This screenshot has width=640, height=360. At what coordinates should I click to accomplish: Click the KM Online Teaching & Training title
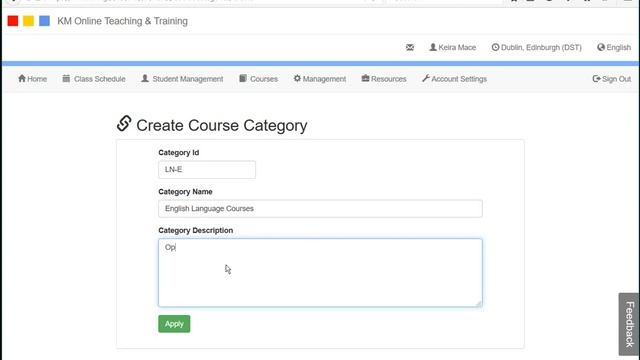pos(122,21)
